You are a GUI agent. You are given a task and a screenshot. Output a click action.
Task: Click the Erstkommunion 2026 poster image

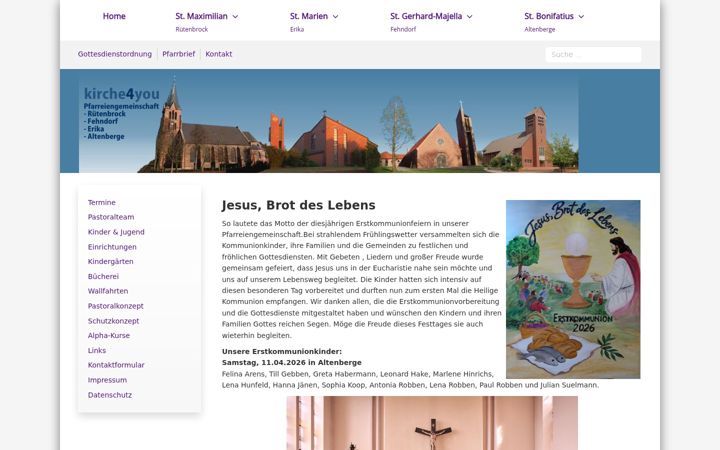pos(573,289)
